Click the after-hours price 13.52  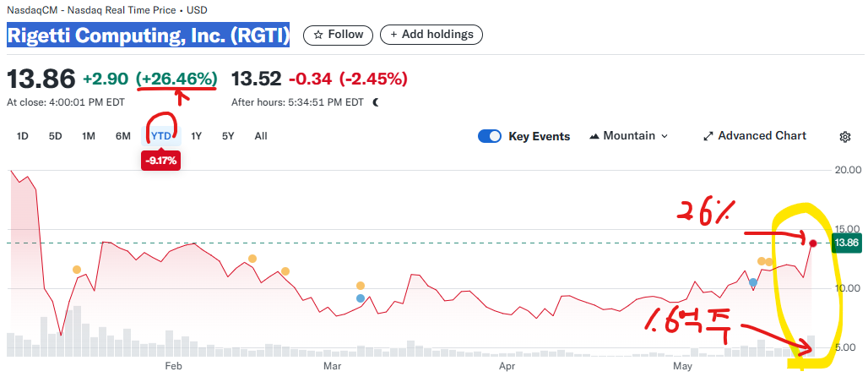pyautogui.click(x=257, y=79)
